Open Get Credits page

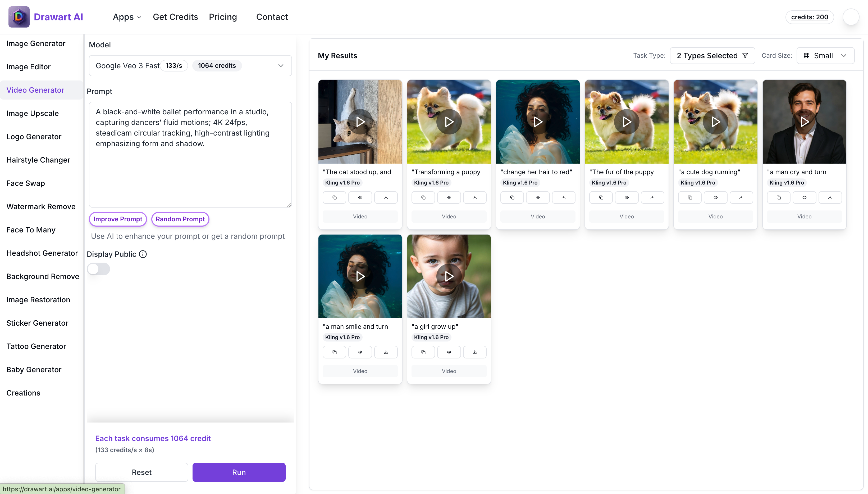click(x=175, y=17)
